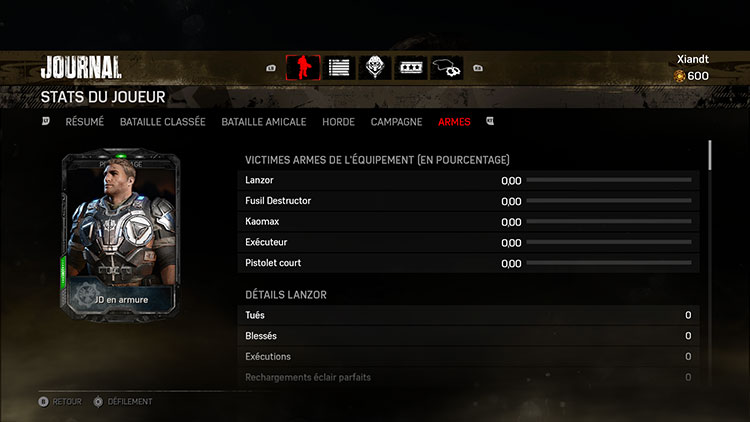Open the three-star ribbon icon
Screen dimensions: 750x422
pyautogui.click(x=410, y=67)
